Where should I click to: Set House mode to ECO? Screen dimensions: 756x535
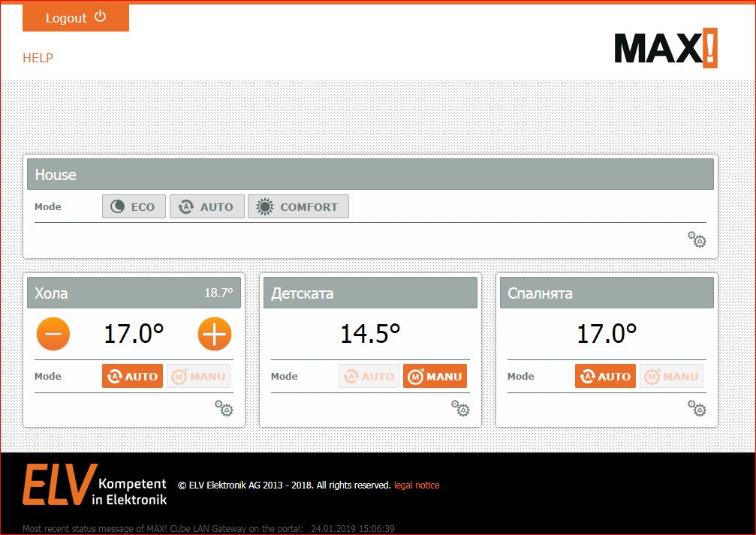[134, 207]
